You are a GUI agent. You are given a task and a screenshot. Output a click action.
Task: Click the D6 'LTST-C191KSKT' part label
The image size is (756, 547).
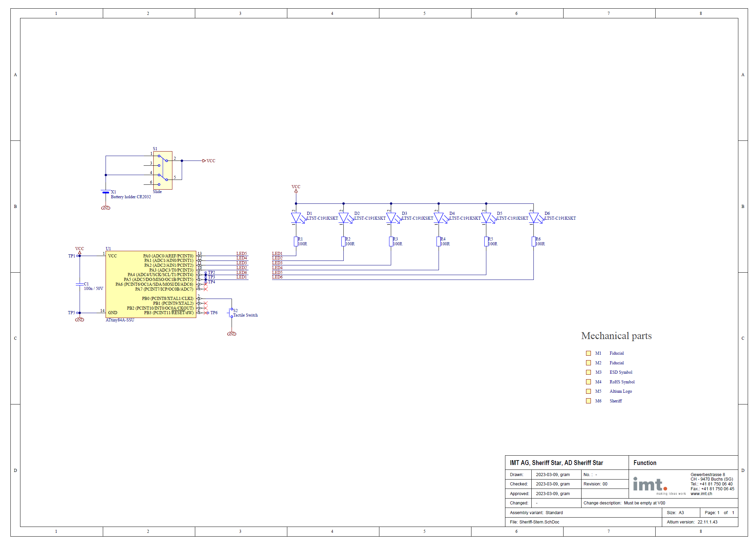click(560, 218)
